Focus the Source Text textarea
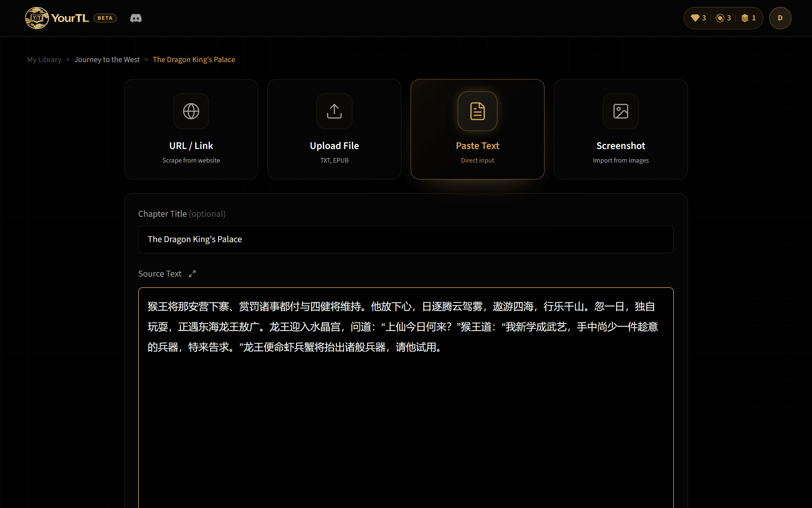812x508 pixels. [x=406, y=398]
